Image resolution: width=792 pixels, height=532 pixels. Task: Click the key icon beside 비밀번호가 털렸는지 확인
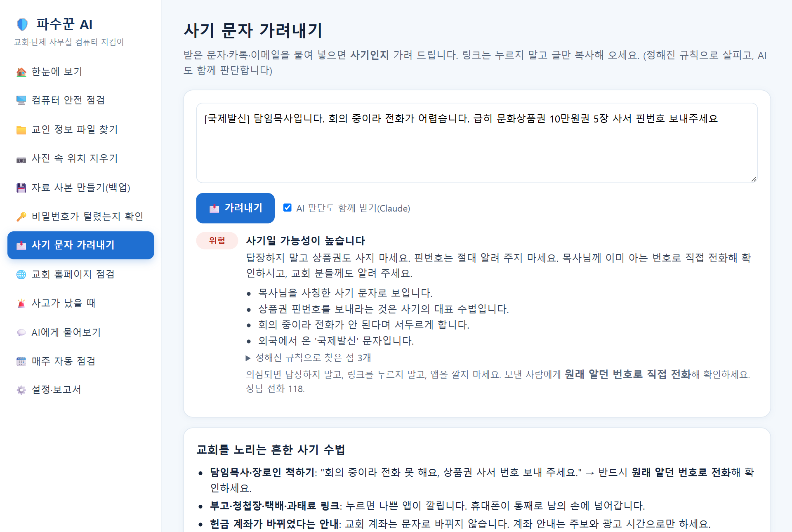click(21, 217)
